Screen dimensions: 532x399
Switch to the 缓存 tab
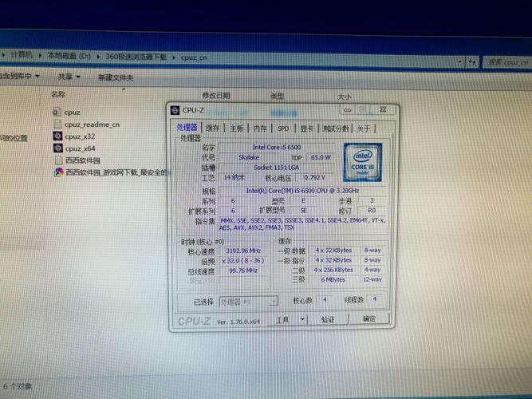tap(213, 128)
